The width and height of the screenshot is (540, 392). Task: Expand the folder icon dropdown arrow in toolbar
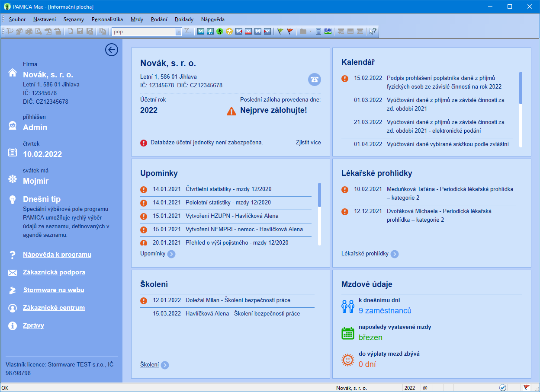(310, 32)
